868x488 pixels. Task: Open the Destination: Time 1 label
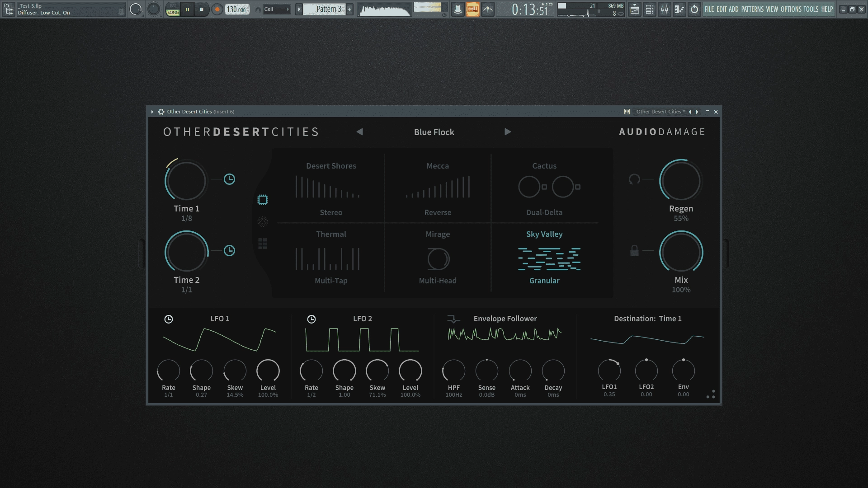click(x=647, y=319)
